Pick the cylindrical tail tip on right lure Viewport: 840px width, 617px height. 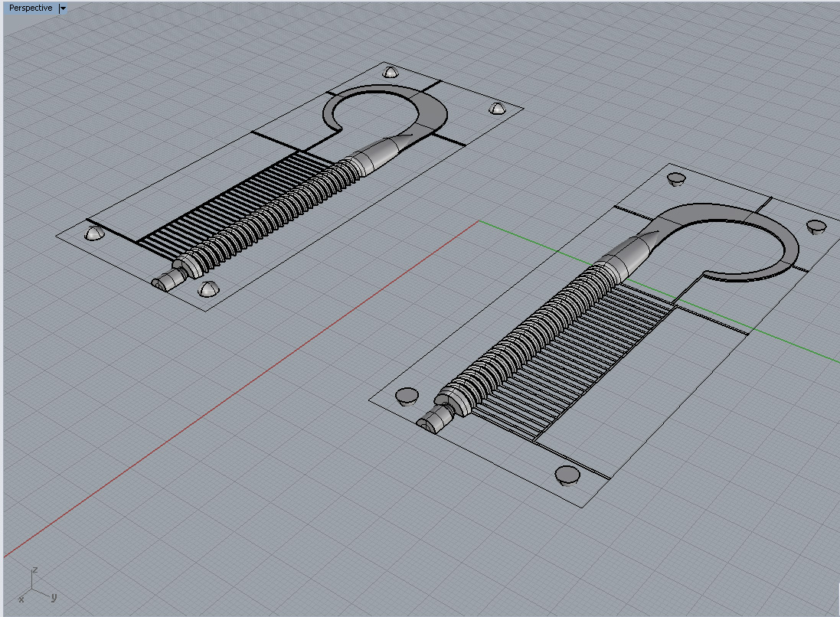pyautogui.click(x=432, y=422)
